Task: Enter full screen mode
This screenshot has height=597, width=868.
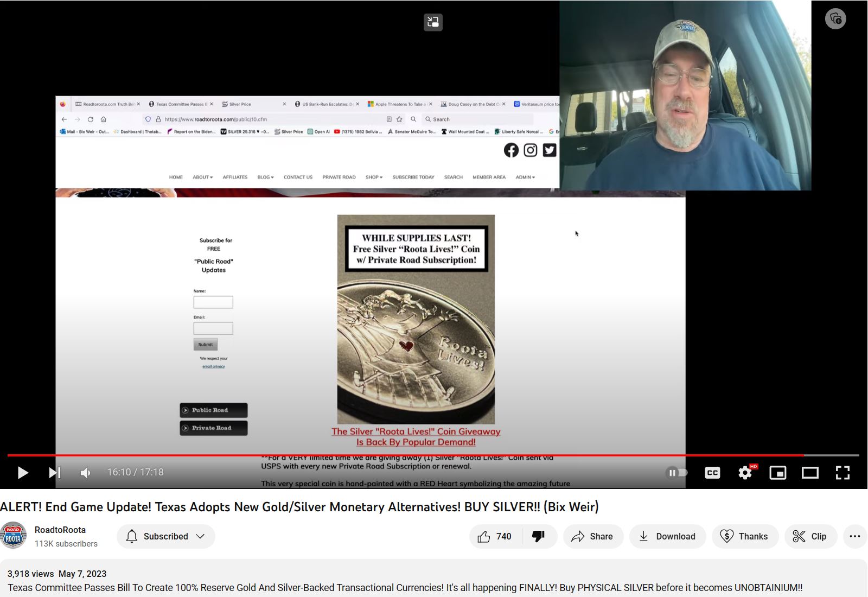Action: [843, 473]
